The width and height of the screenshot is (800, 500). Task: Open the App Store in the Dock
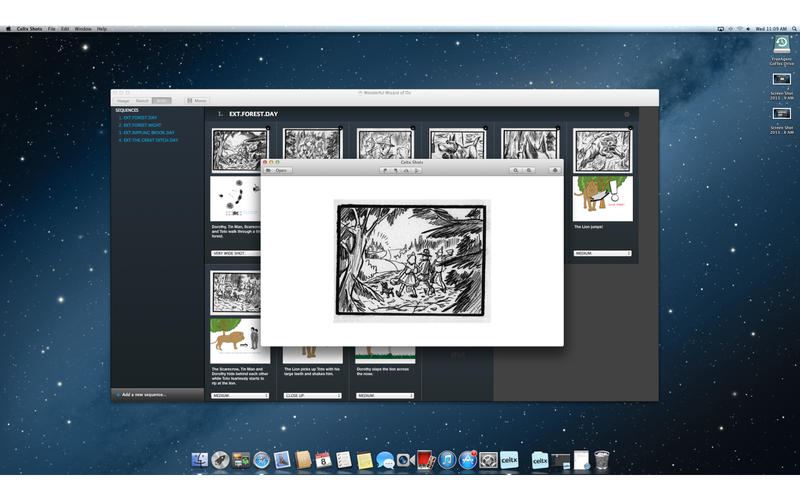[467, 460]
